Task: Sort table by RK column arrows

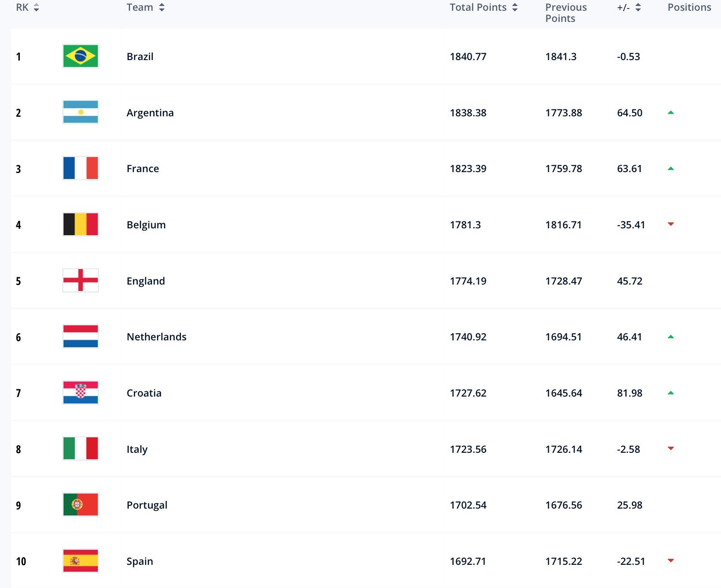Action: pos(36,8)
